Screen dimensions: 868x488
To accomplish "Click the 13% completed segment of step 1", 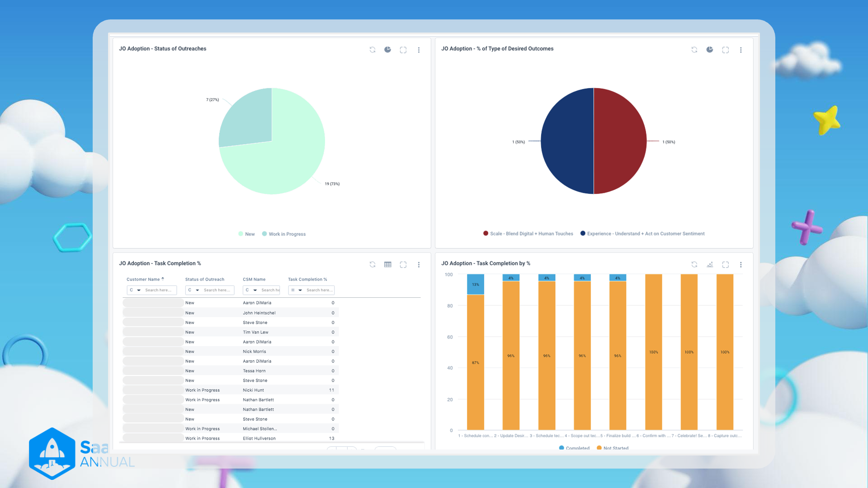I will coord(475,284).
